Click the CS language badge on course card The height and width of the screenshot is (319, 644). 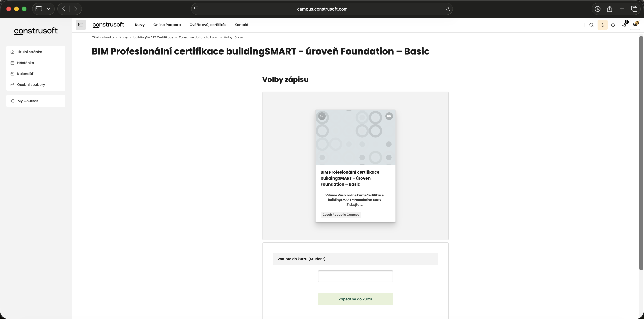pos(389,116)
